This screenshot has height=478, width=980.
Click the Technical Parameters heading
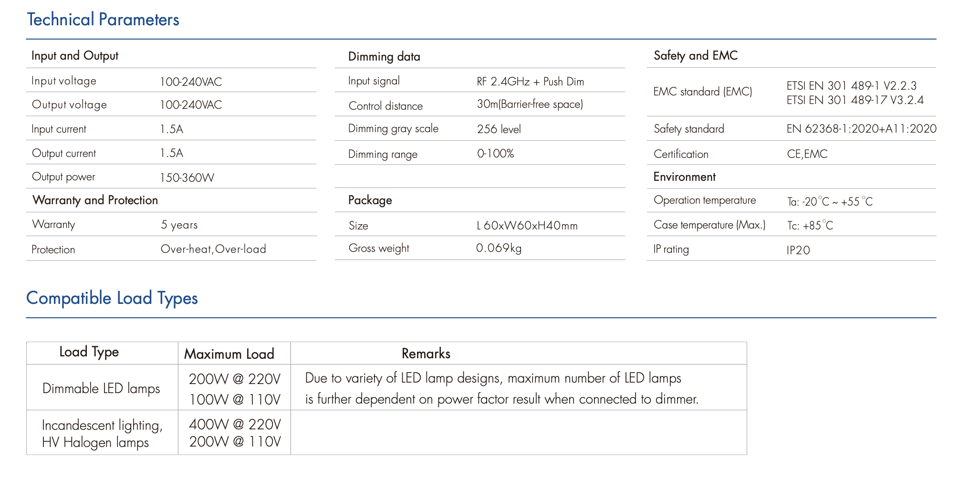[103, 20]
